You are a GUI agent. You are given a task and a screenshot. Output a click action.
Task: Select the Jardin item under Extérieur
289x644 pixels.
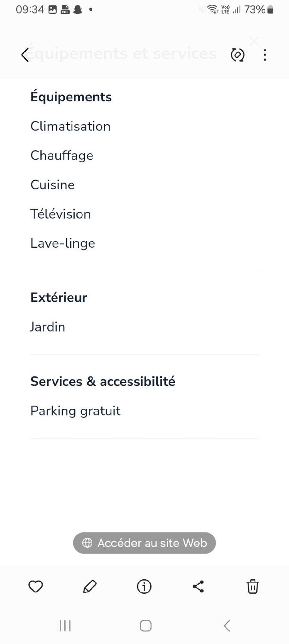[x=48, y=327]
